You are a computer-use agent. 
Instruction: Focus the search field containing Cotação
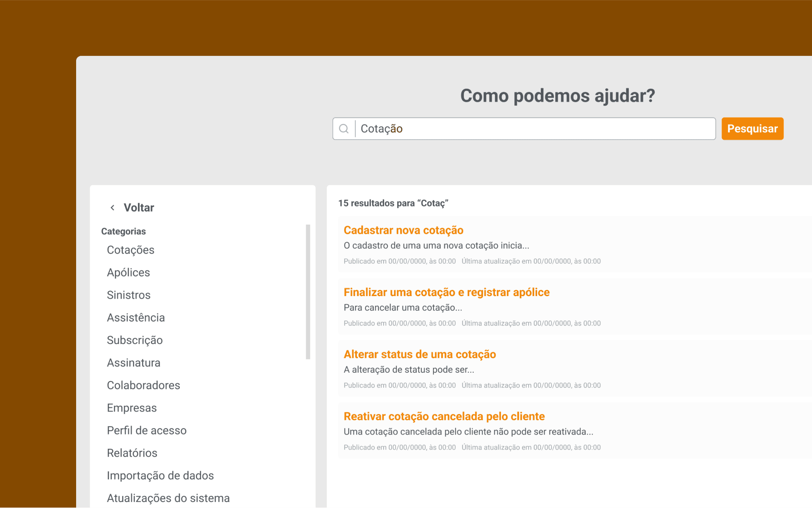pyautogui.click(x=524, y=129)
